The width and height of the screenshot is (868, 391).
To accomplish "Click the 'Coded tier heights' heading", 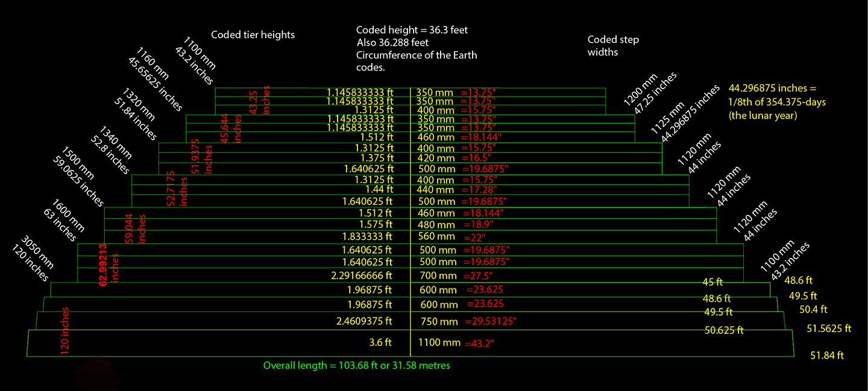I will coord(253,35).
